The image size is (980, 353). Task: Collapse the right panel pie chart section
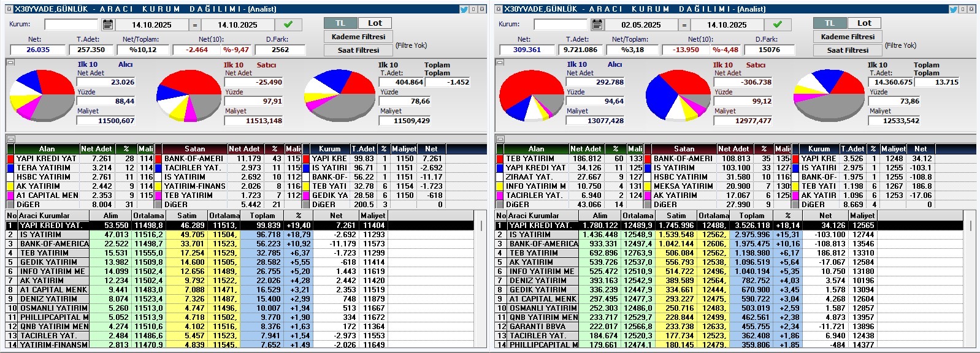[x=500, y=63]
